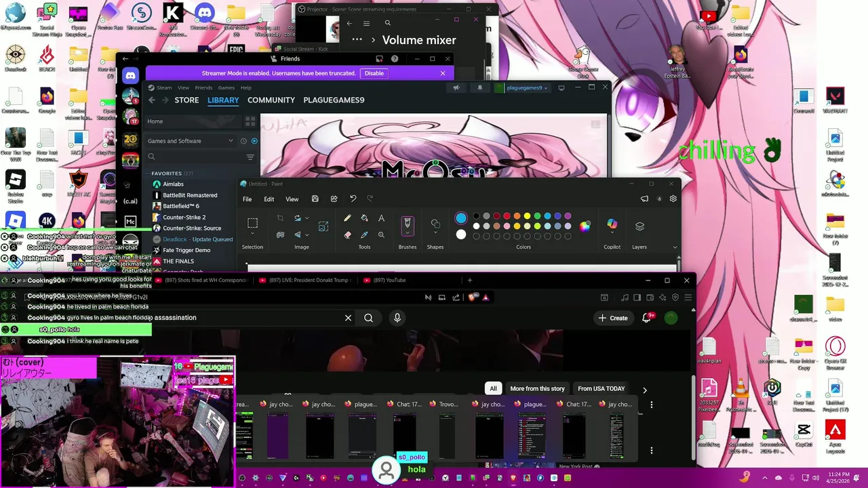Select the Eraser tool in Paint
The width and height of the screenshot is (868, 488).
tap(347, 235)
